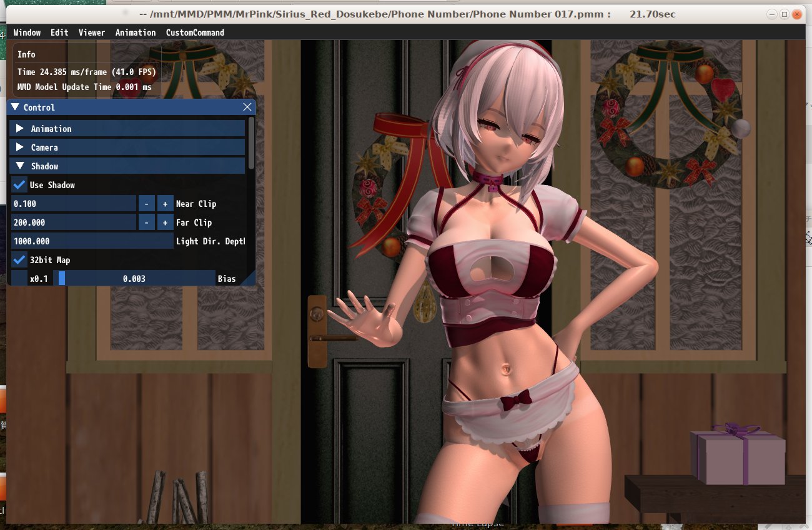Close the viewer window

click(796, 14)
